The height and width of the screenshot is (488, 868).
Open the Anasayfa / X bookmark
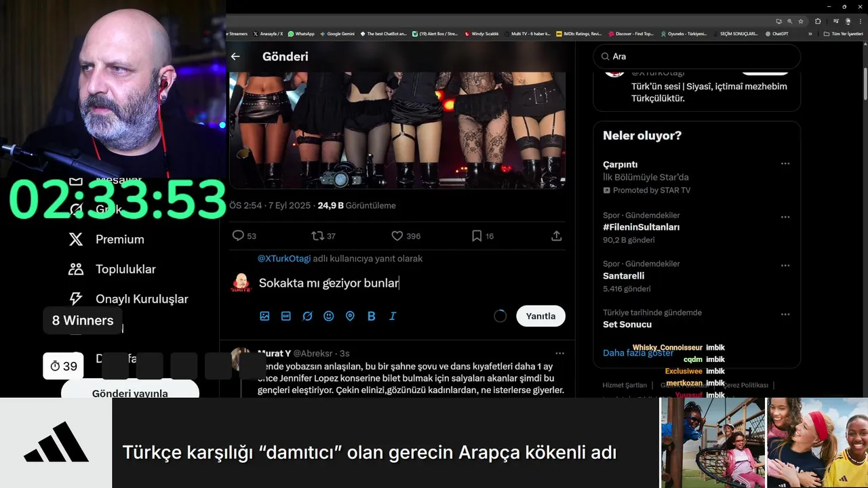pos(267,33)
